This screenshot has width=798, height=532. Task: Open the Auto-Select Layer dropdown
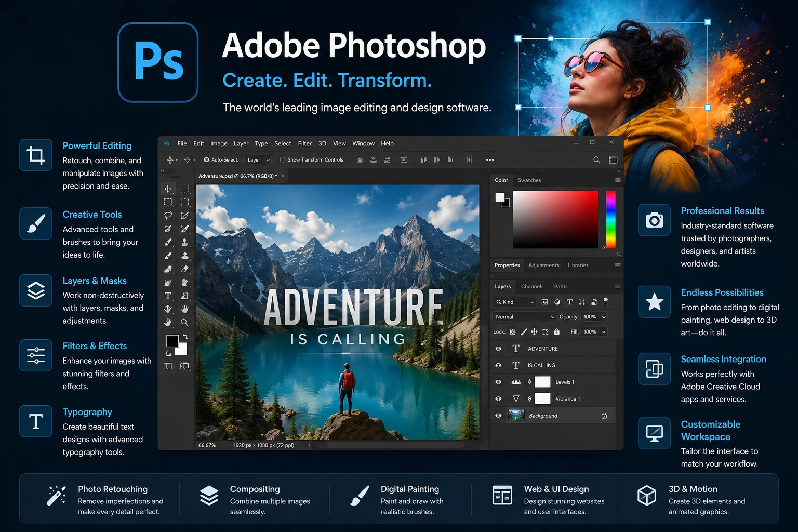tap(258, 160)
